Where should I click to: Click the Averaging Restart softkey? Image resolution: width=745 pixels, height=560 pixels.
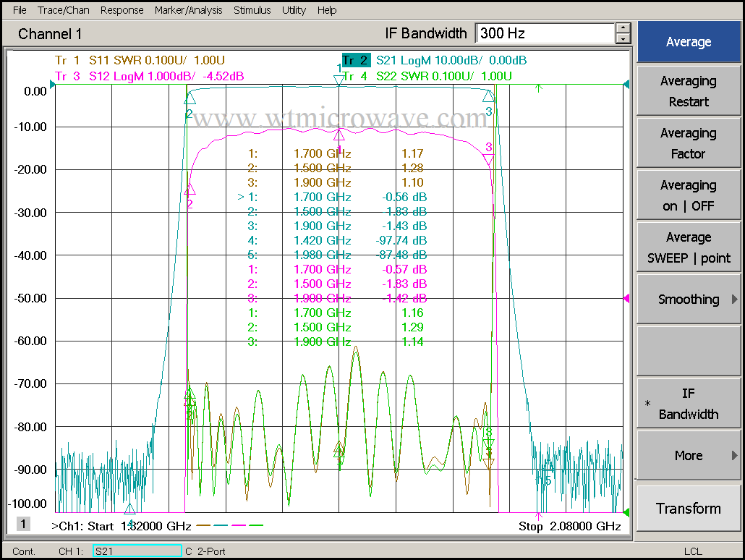click(688, 90)
